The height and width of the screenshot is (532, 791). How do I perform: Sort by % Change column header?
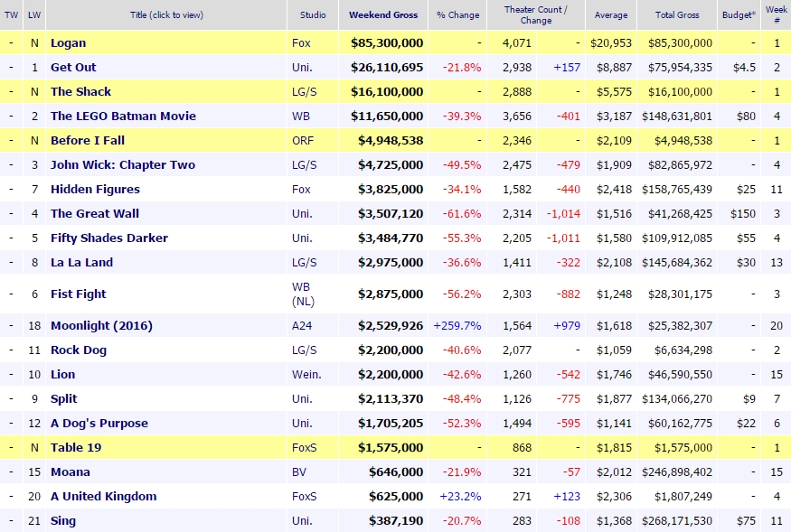click(x=457, y=15)
